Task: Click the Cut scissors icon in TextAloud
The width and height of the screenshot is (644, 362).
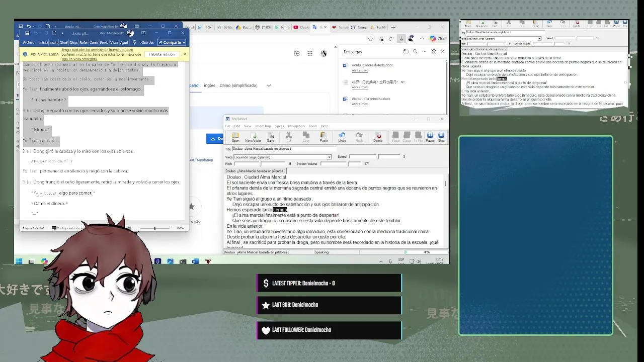Action: pos(289,137)
